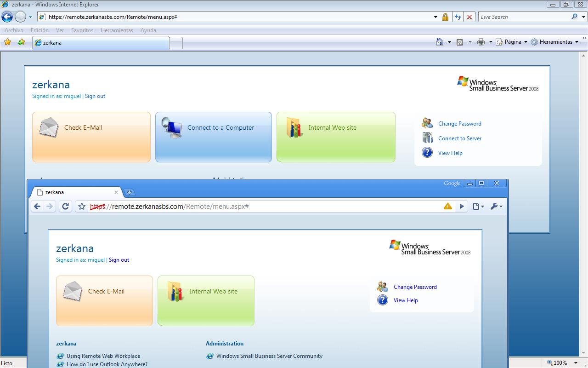Click the IE security lock icon
This screenshot has width=588, height=368.
(445, 17)
